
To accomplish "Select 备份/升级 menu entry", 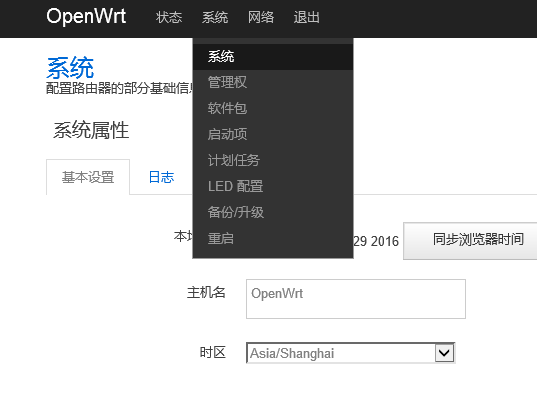I will tap(273, 212).
